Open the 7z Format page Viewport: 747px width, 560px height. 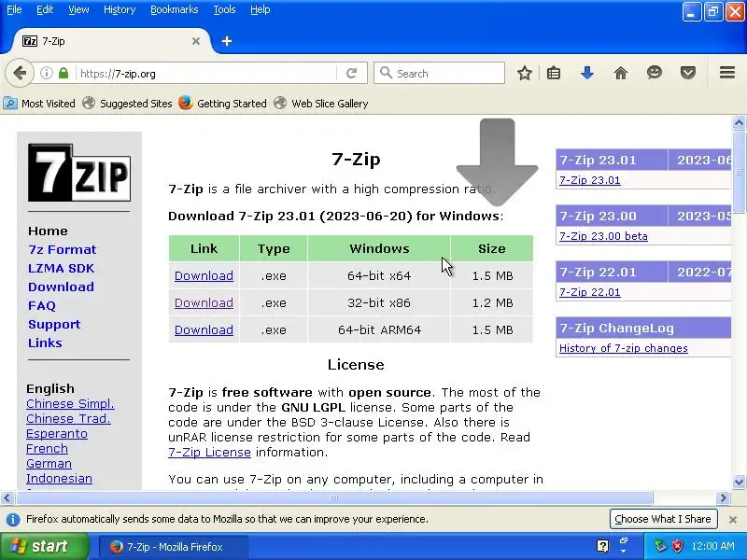[x=62, y=249]
